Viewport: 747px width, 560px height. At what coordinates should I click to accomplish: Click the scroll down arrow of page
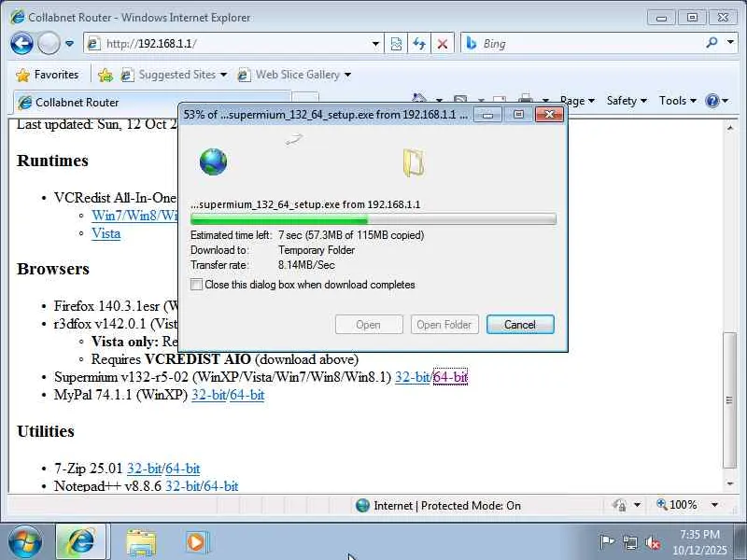(730, 483)
